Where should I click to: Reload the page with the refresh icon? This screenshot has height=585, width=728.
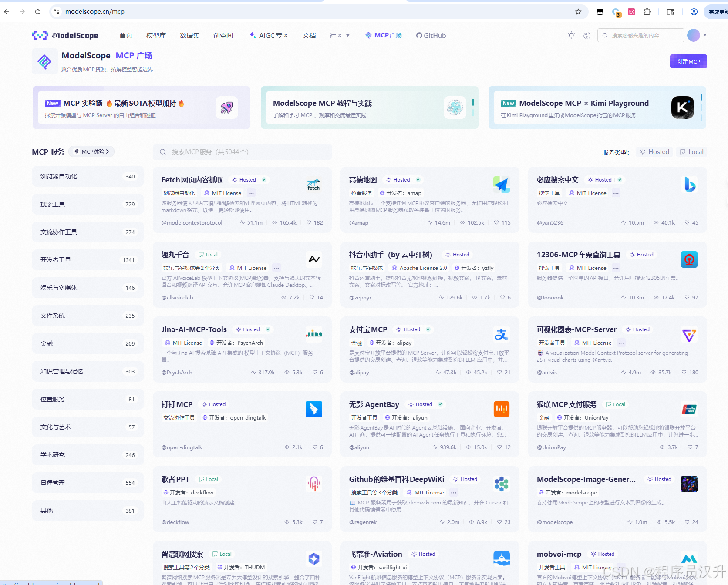coord(38,12)
